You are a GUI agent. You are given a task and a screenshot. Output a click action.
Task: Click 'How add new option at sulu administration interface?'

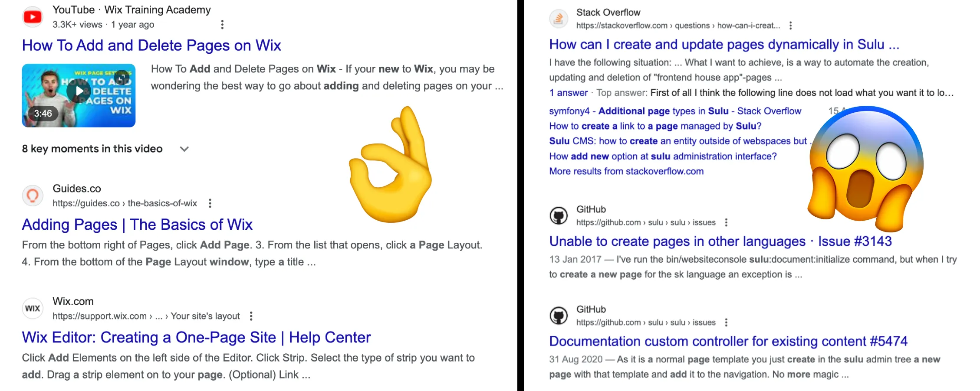tap(663, 156)
